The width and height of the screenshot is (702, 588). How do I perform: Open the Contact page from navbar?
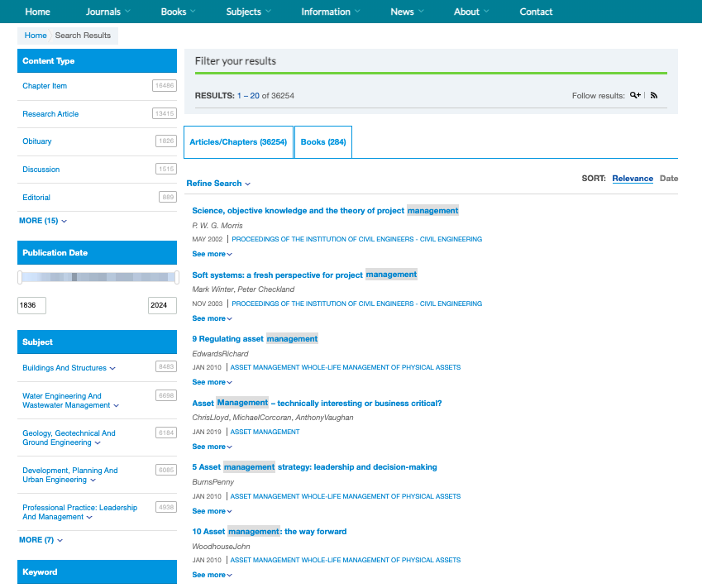click(x=536, y=12)
